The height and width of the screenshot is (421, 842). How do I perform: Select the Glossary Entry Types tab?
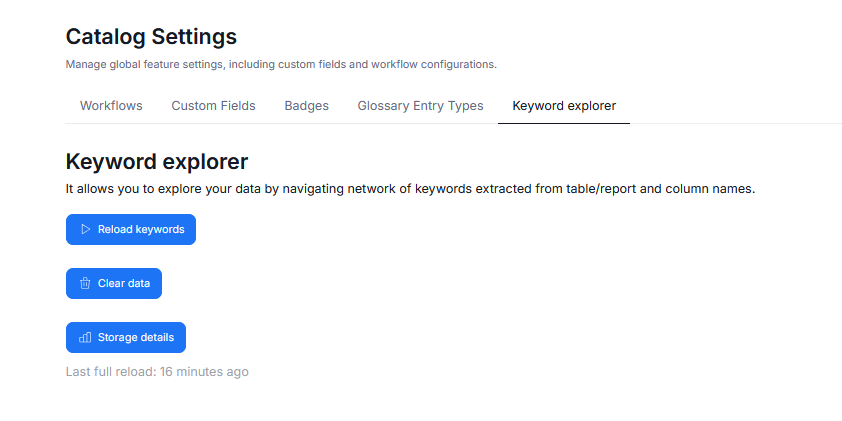tap(420, 106)
